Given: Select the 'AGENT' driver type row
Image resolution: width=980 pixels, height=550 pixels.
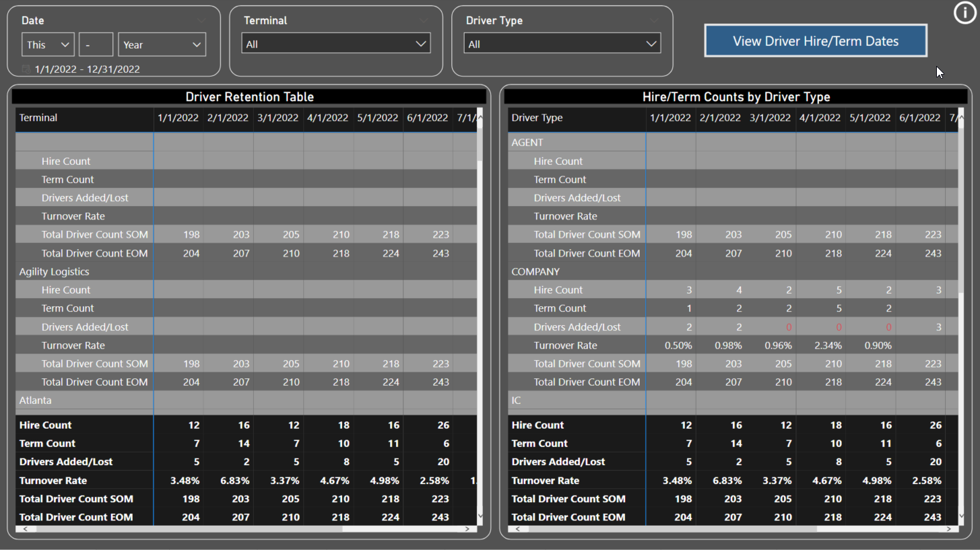Looking at the screenshot, I should tap(527, 142).
